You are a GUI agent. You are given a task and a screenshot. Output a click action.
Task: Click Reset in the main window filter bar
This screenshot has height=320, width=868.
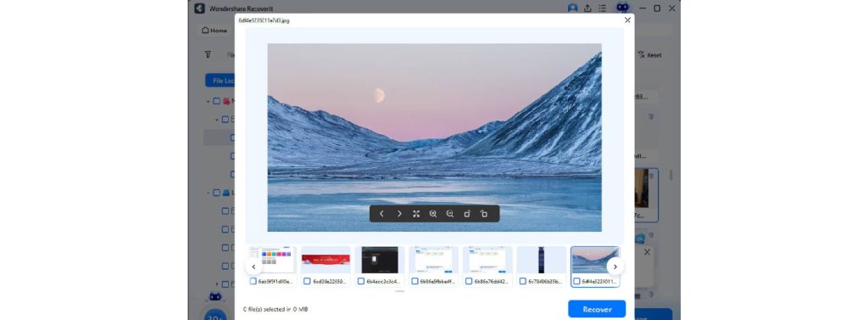point(650,55)
